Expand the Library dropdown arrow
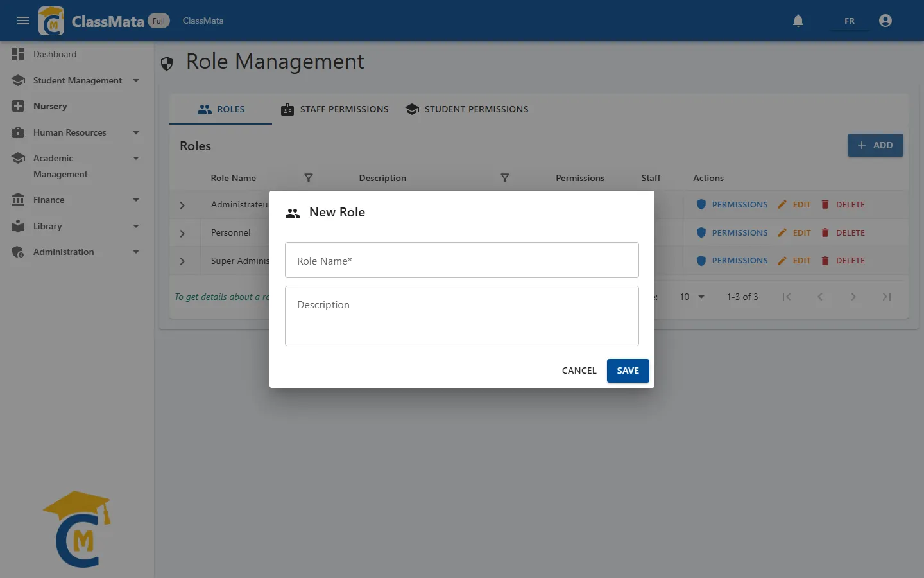 click(x=136, y=226)
